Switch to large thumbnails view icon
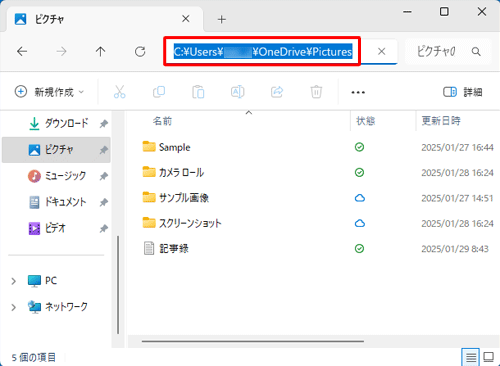This screenshot has height=366, width=500. tap(488, 357)
